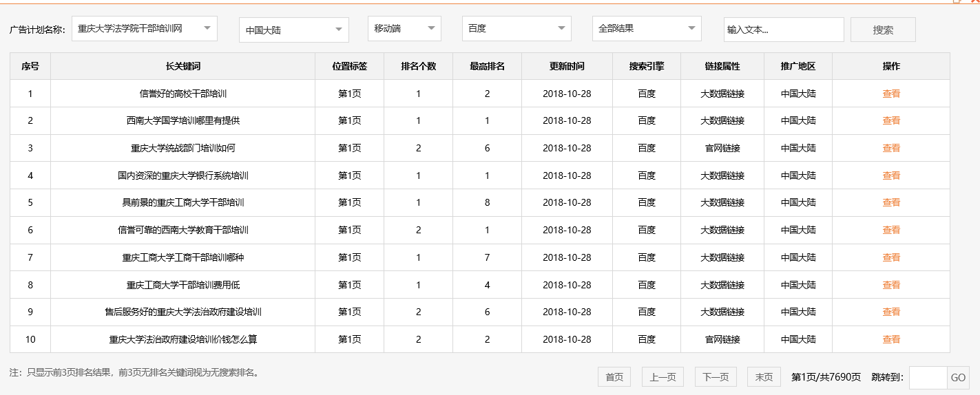Click the 位置标签 column header
980x395 pixels.
(350, 66)
